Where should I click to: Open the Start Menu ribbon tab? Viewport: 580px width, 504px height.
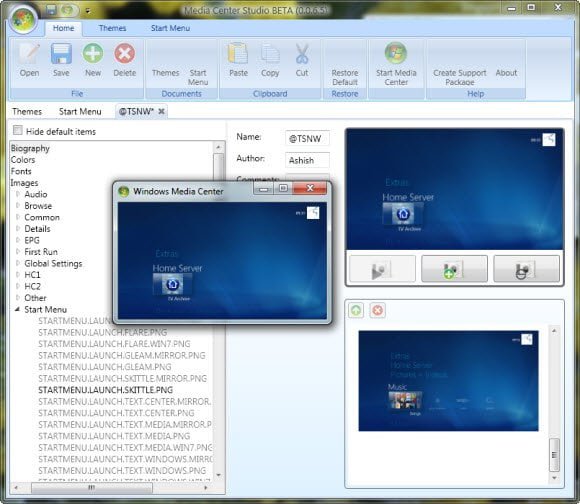[170, 28]
